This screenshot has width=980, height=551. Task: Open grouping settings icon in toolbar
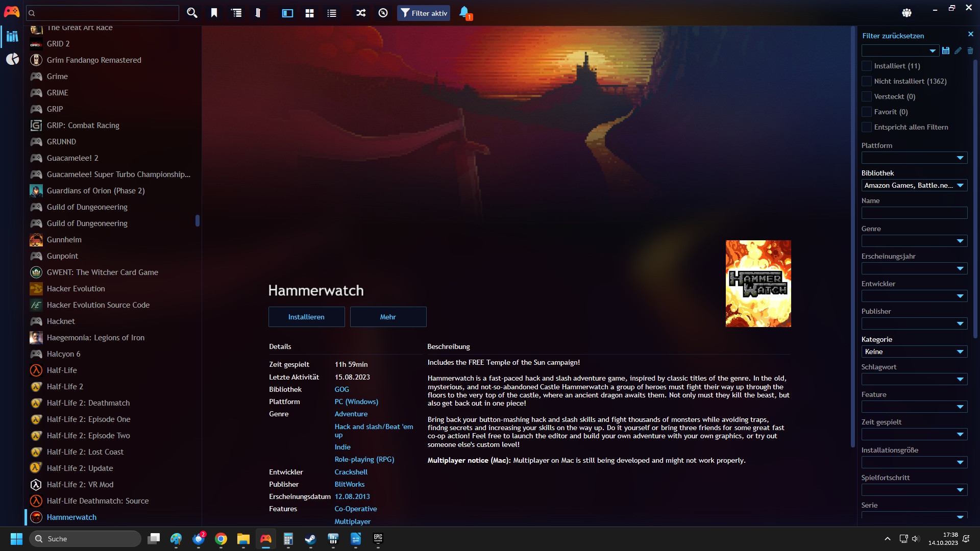[x=236, y=13]
